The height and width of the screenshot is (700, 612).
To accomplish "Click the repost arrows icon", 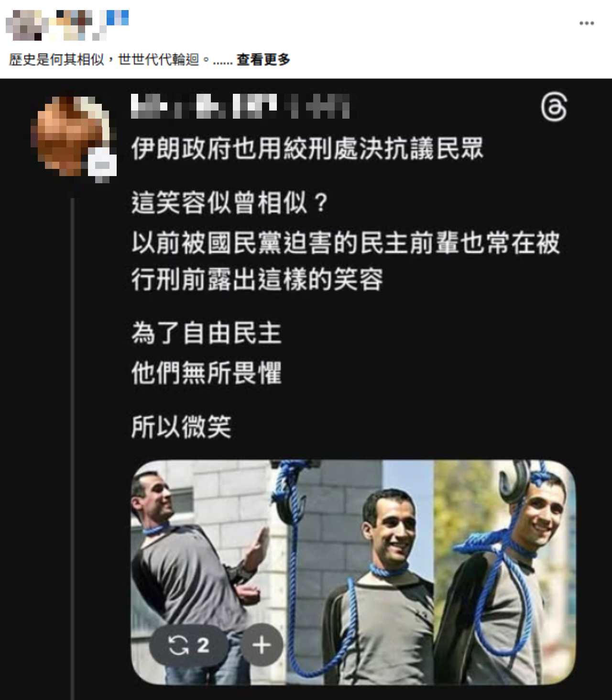I will click(178, 645).
